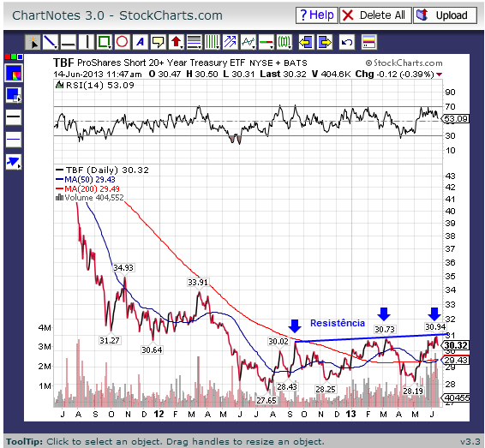Click the 28.25 price label
Screen dimensions: 485x448
click(x=326, y=389)
